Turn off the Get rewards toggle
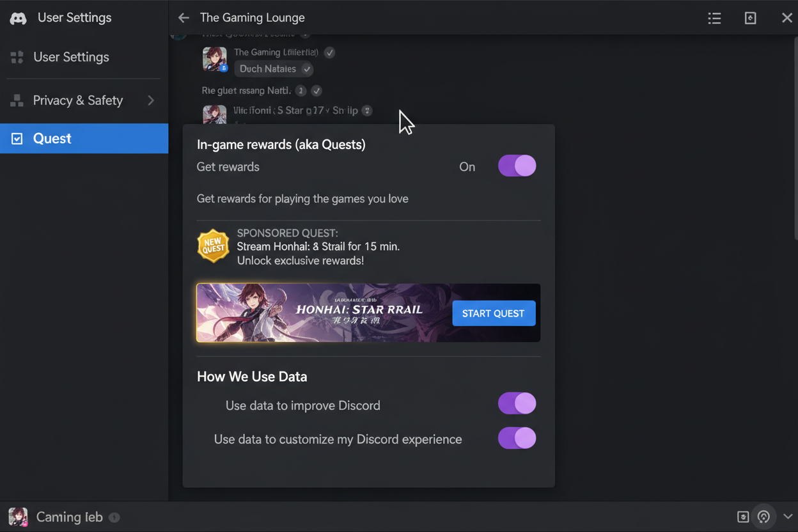The image size is (798, 532). pyautogui.click(x=517, y=166)
